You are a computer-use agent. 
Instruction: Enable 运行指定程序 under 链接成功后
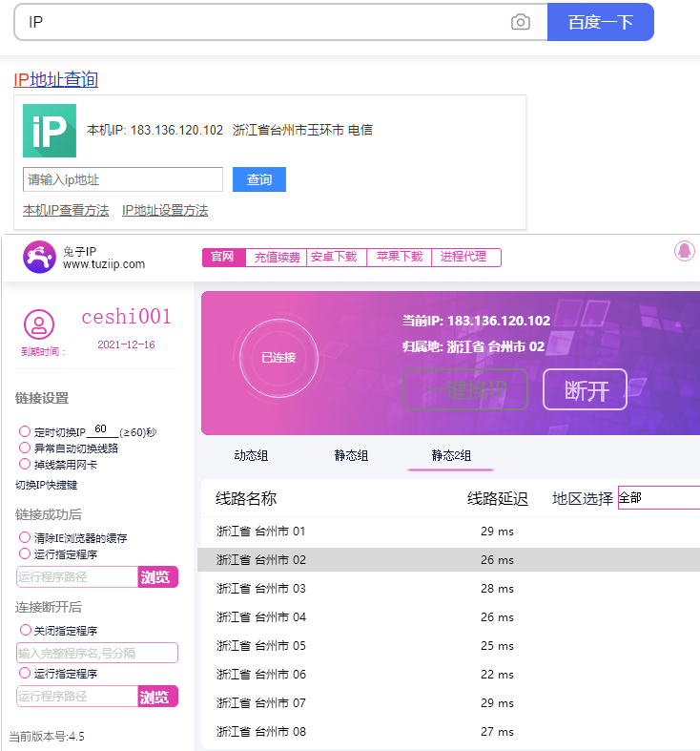(25, 553)
